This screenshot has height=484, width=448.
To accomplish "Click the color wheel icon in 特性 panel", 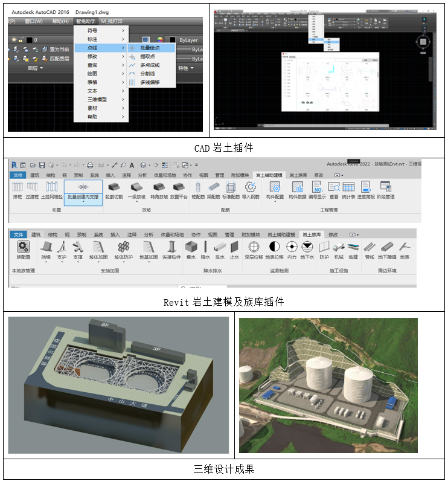I will pos(160,40).
